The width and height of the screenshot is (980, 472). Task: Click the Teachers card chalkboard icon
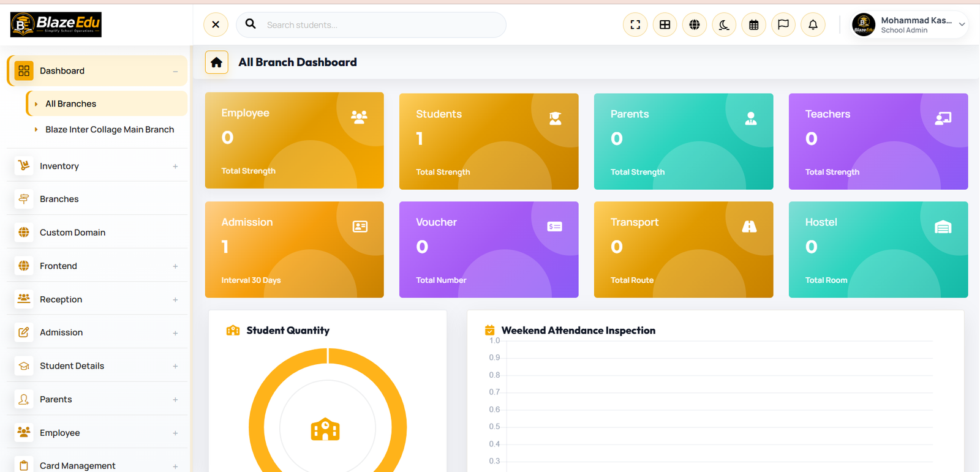[943, 118]
